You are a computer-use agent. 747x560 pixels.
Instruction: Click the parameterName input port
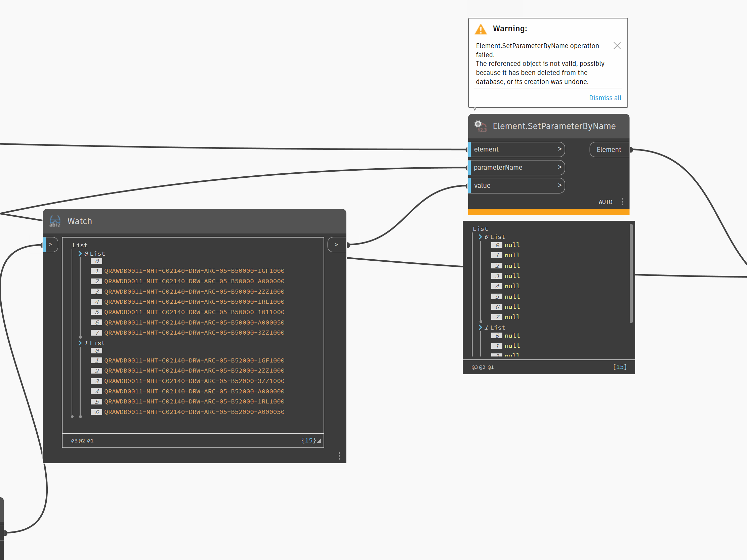(516, 168)
